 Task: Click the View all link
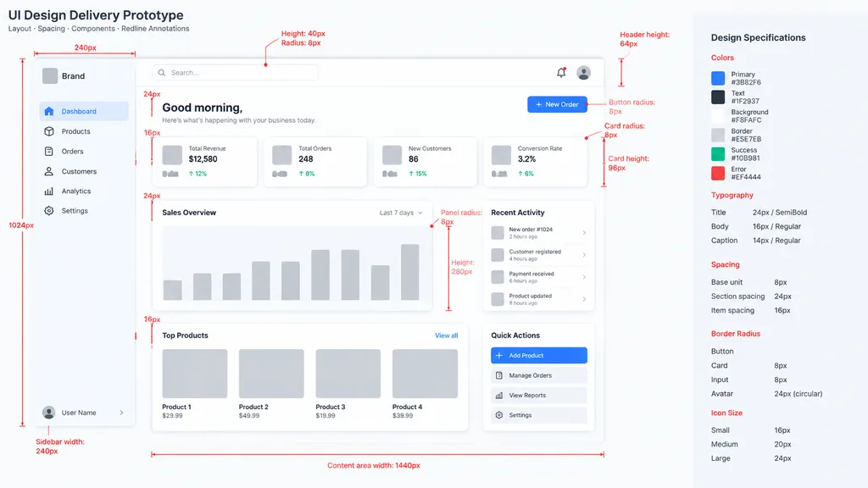coord(446,335)
